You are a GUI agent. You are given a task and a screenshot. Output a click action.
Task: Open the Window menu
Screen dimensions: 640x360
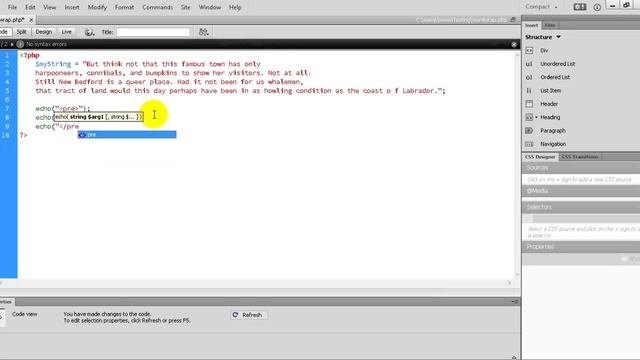point(209,7)
